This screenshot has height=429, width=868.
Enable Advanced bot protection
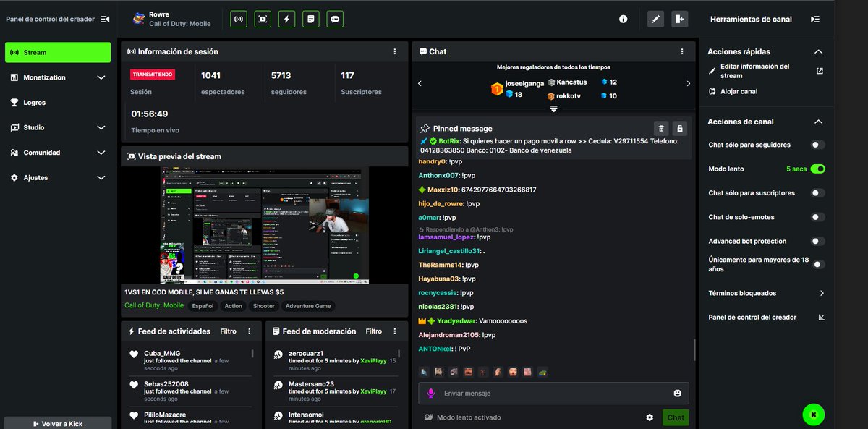click(818, 241)
